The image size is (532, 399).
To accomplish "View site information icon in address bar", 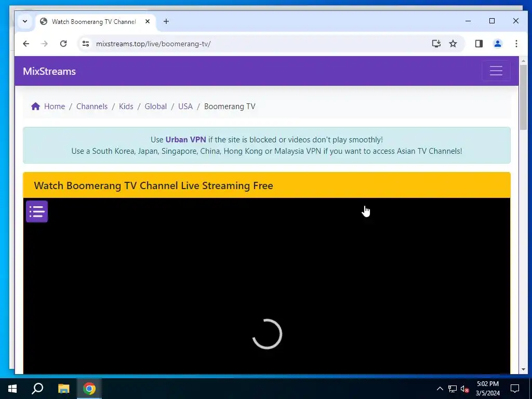I will pyautogui.click(x=86, y=44).
